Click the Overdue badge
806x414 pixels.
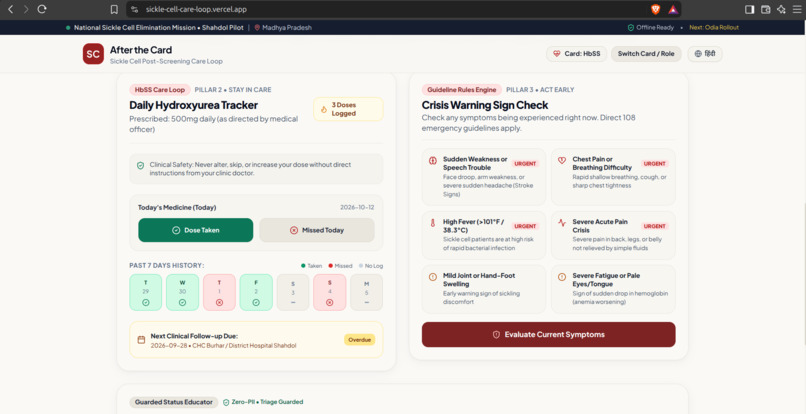[x=359, y=340]
